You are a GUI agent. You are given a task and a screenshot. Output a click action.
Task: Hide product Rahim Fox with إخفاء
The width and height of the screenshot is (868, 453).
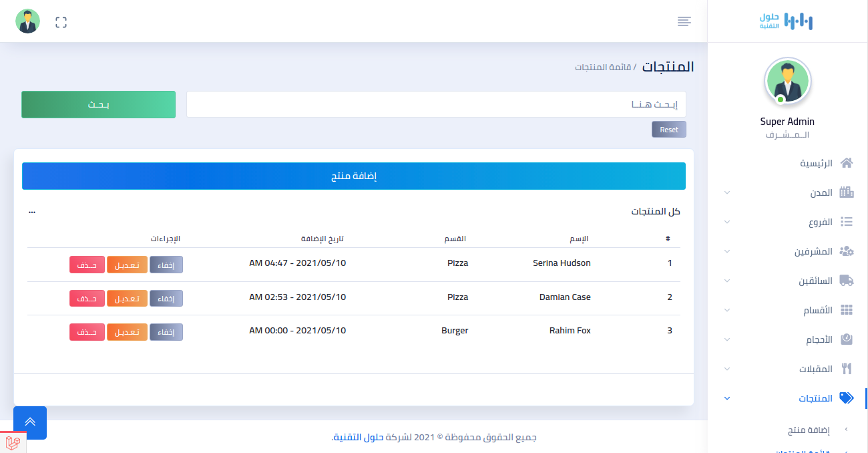point(166,332)
